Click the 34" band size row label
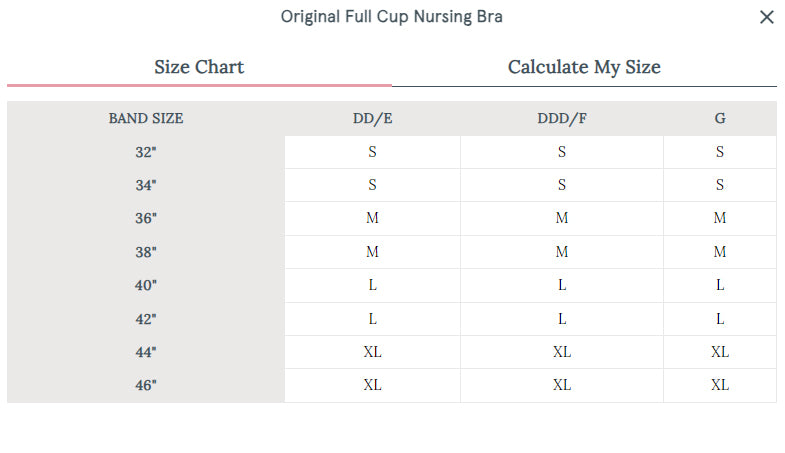Viewport: 785px width, 453px height. [146, 185]
